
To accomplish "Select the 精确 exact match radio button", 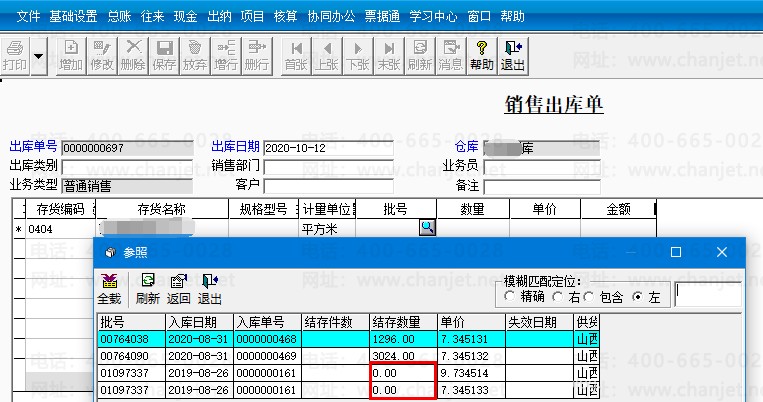I will pos(509,296).
